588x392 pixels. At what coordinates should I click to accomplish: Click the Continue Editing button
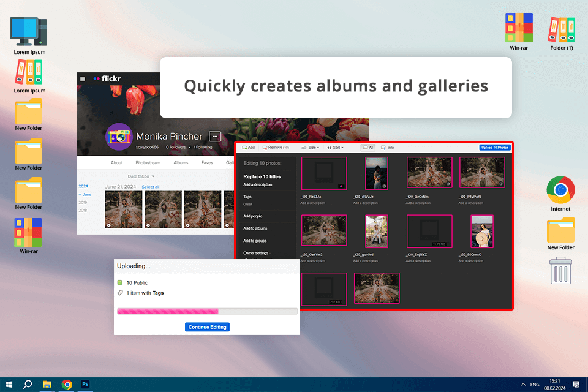coord(207,327)
